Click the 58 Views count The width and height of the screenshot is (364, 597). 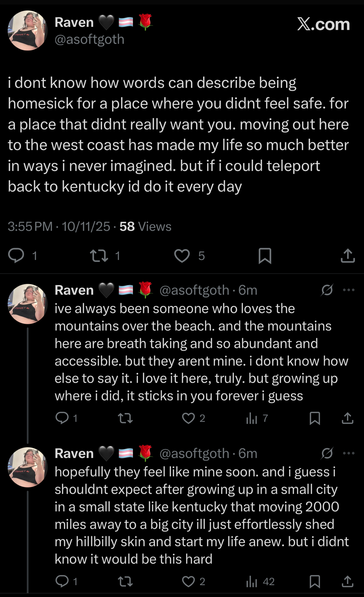(x=145, y=227)
